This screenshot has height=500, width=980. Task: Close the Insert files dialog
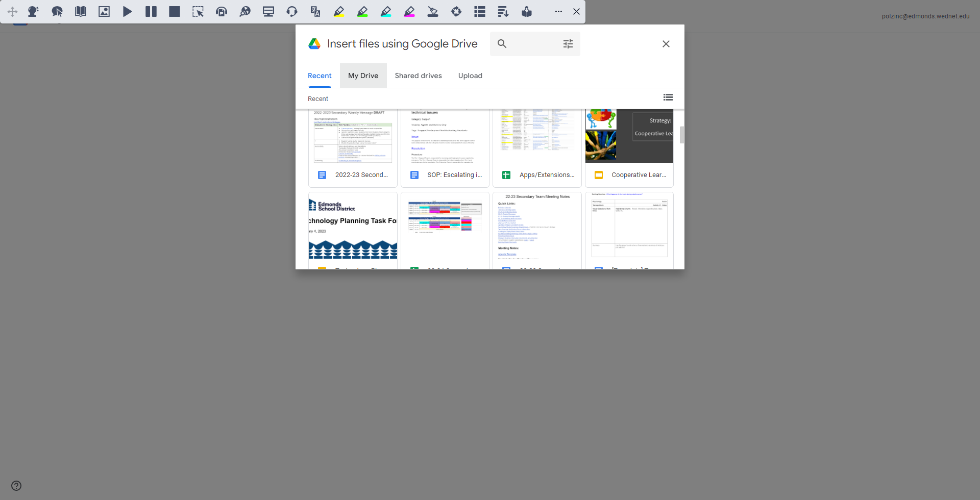(x=666, y=44)
